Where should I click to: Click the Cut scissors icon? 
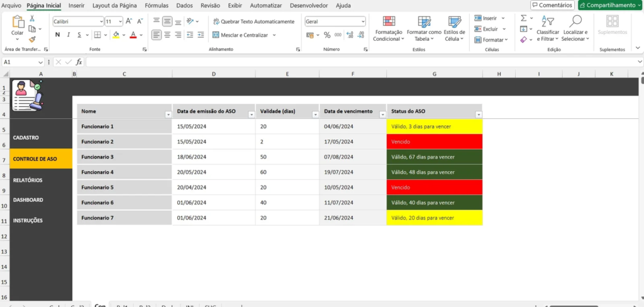pos(32,19)
